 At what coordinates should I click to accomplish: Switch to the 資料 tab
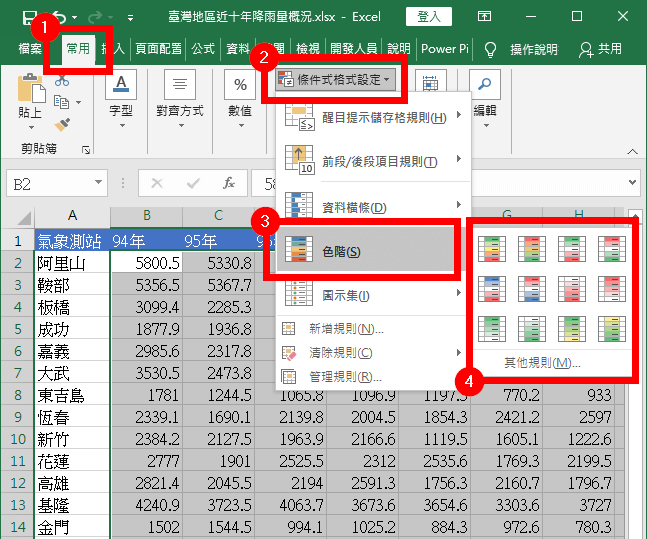238,49
